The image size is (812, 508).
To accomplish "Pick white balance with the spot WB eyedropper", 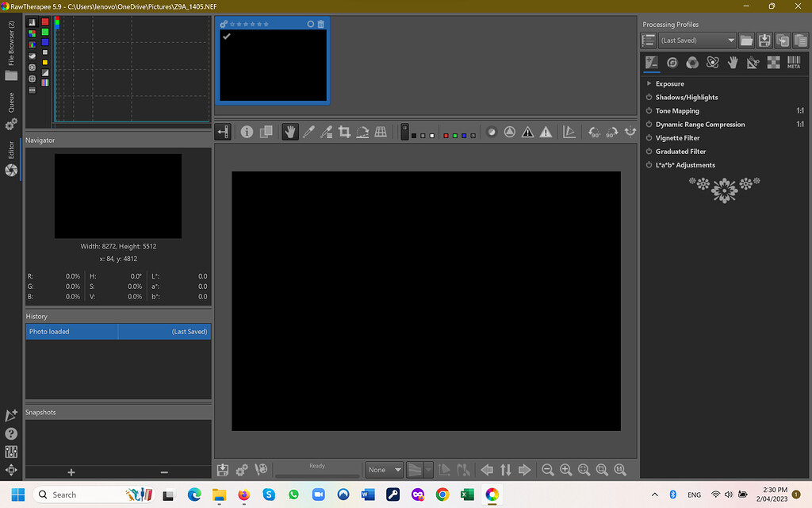I will (x=308, y=132).
